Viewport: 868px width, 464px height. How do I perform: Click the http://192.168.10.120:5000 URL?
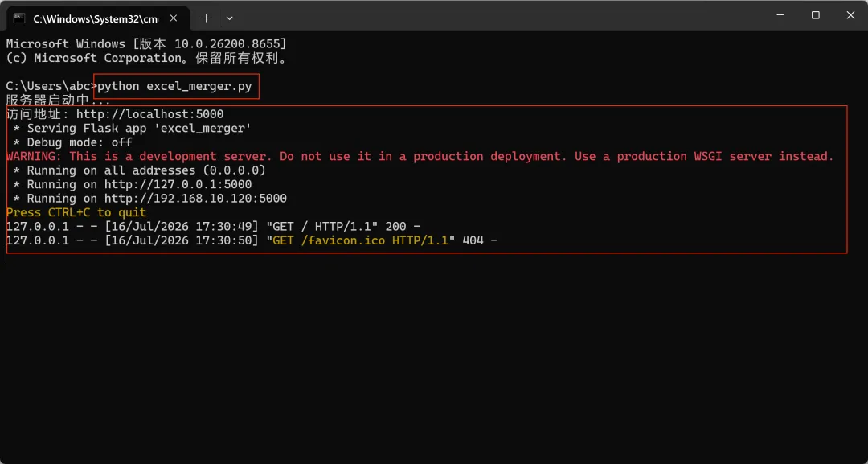(196, 198)
